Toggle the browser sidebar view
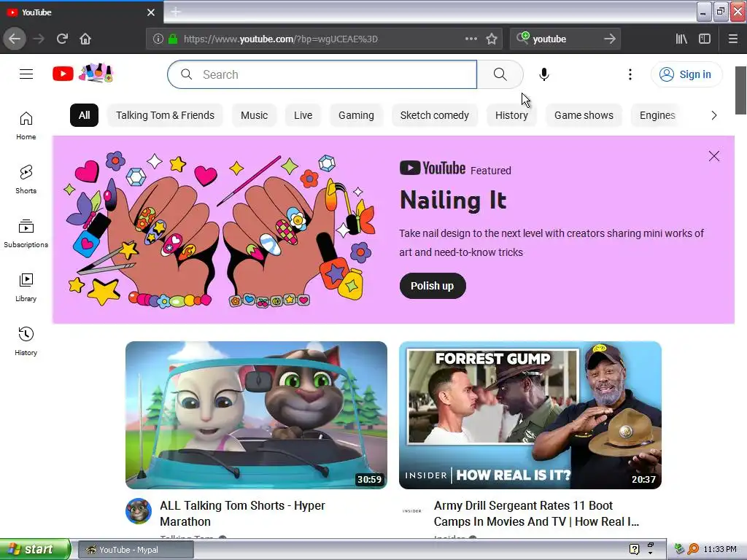This screenshot has width=747, height=560. (x=705, y=39)
